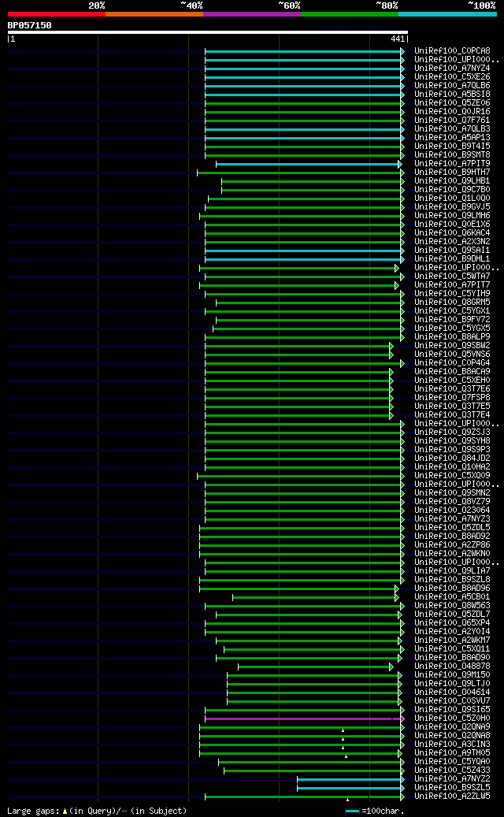Image resolution: width=504 pixels, height=817 pixels.
Task: Click cyan arrowhead of C0PCA8 alignment
Action: [402, 51]
